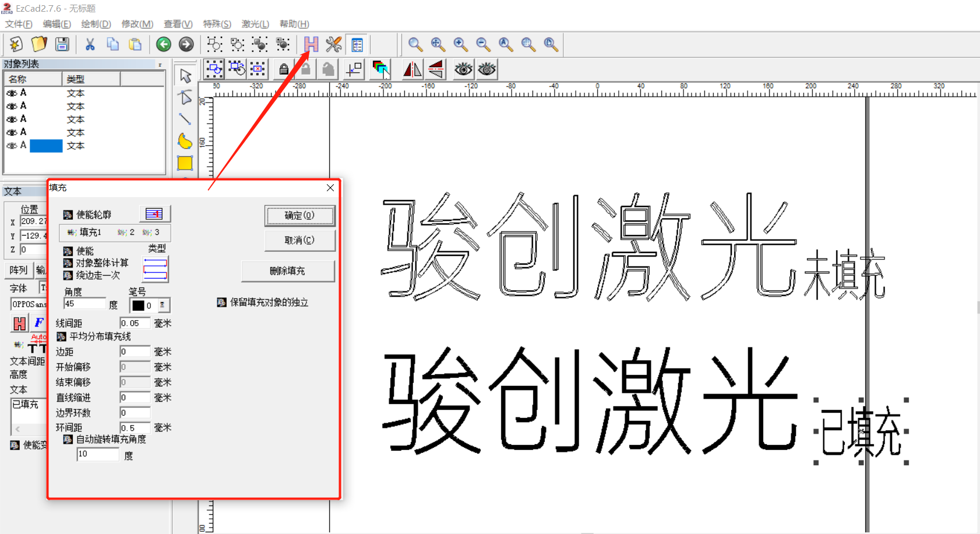The image size is (980, 534).
Task: Toggle the 使能 checkbox in fill dialog
Action: (68, 251)
